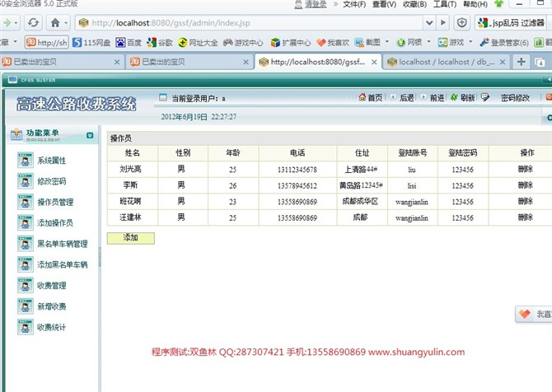Open the 查看(V) menu
Viewport: 552px width, 392px height.
384,4
